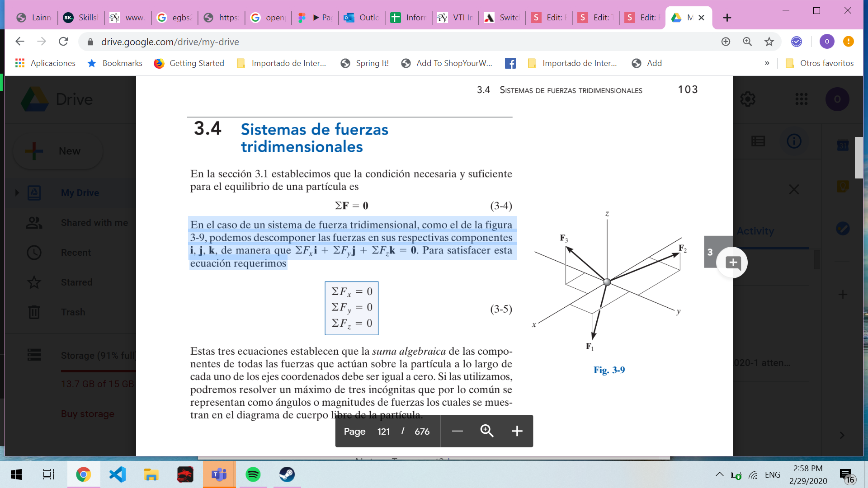The image size is (868, 488).
Task: Open Spotify from the taskbar
Action: (x=253, y=474)
